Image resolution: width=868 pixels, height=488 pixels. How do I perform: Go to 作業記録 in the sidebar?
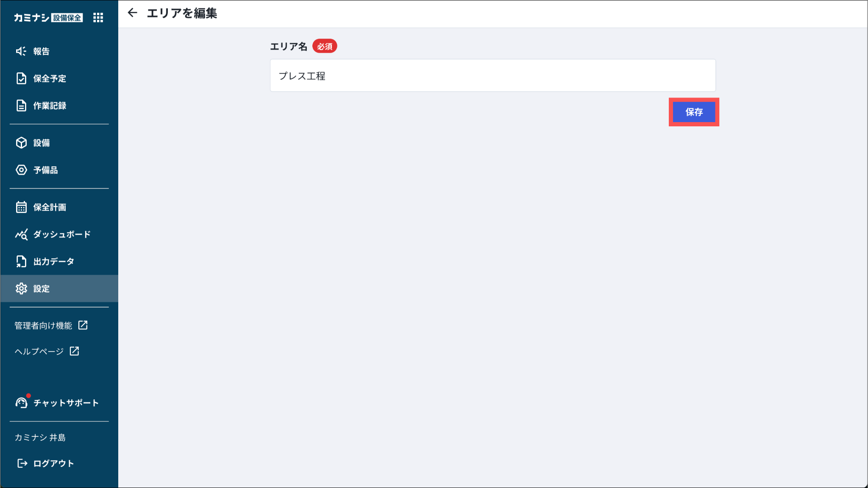pyautogui.click(x=50, y=106)
